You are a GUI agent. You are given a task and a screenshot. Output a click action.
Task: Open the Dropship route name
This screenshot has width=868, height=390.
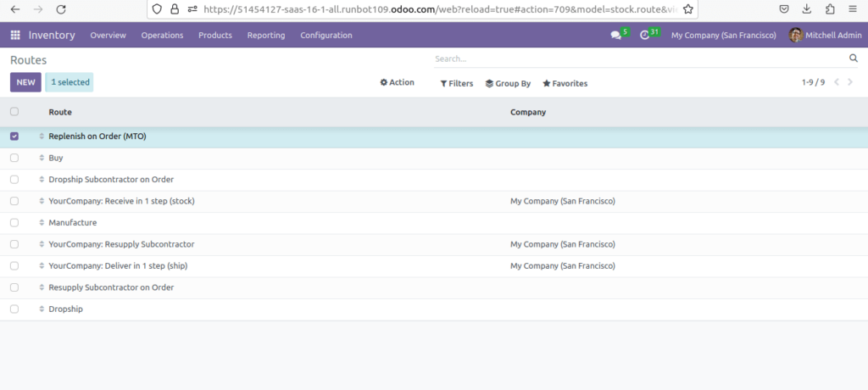tap(65, 309)
